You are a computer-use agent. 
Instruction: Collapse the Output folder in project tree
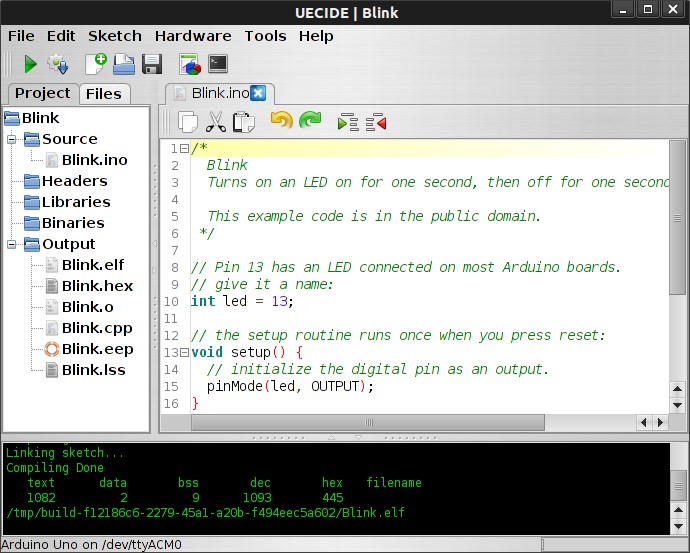(x=13, y=244)
